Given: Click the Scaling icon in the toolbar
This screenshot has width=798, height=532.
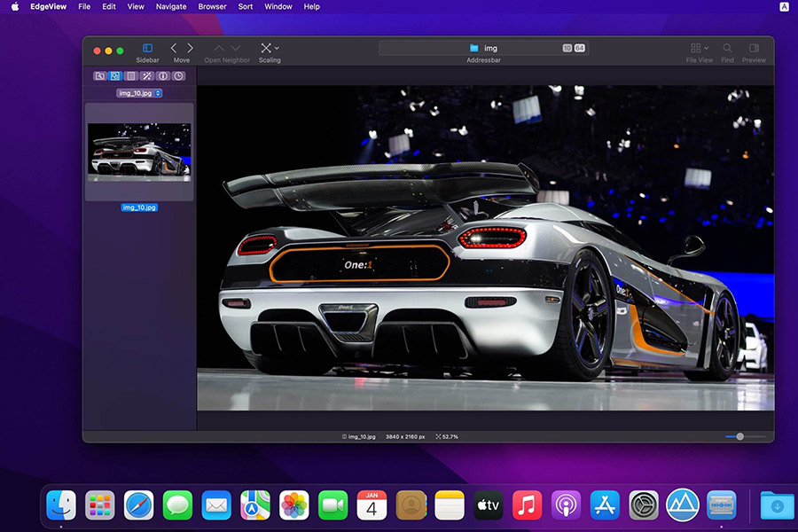Looking at the screenshot, I should coord(268,49).
